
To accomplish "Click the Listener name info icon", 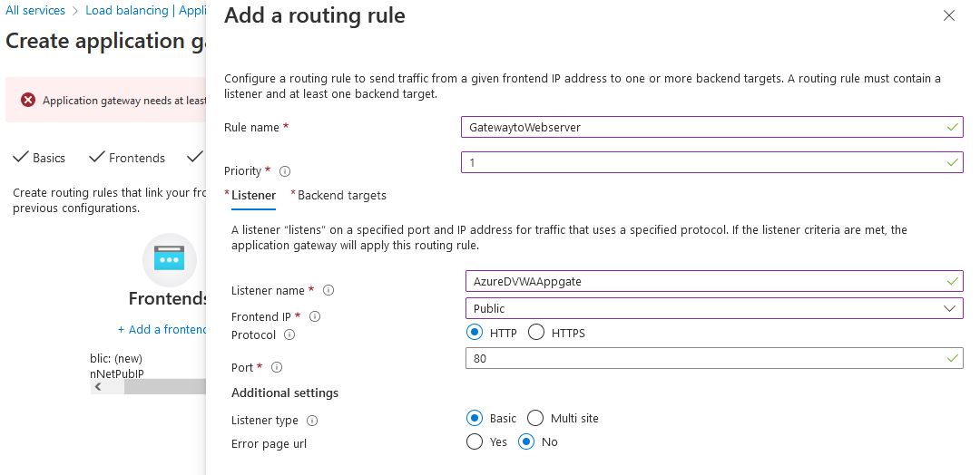I will pyautogui.click(x=328, y=291).
